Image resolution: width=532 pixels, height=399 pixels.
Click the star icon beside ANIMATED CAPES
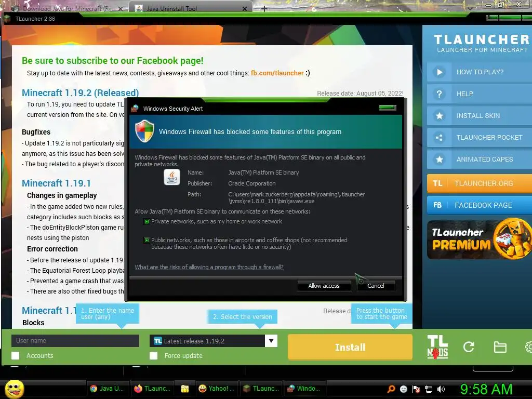pos(440,159)
